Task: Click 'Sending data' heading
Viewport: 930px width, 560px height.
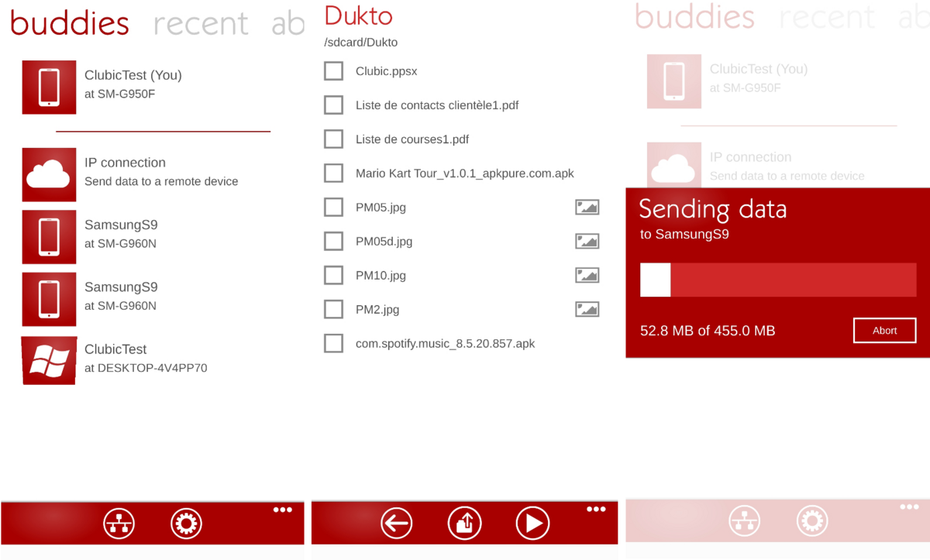Action: [x=713, y=209]
